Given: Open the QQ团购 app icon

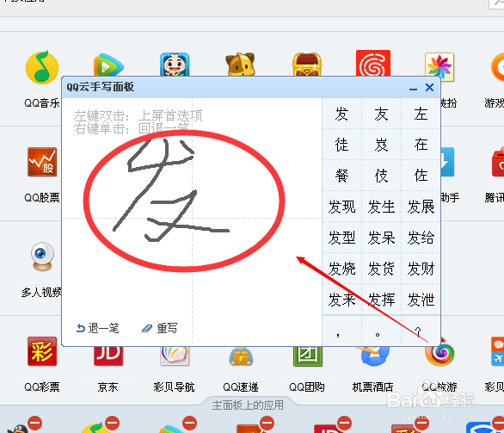Looking at the screenshot, I should pyautogui.click(x=307, y=356).
